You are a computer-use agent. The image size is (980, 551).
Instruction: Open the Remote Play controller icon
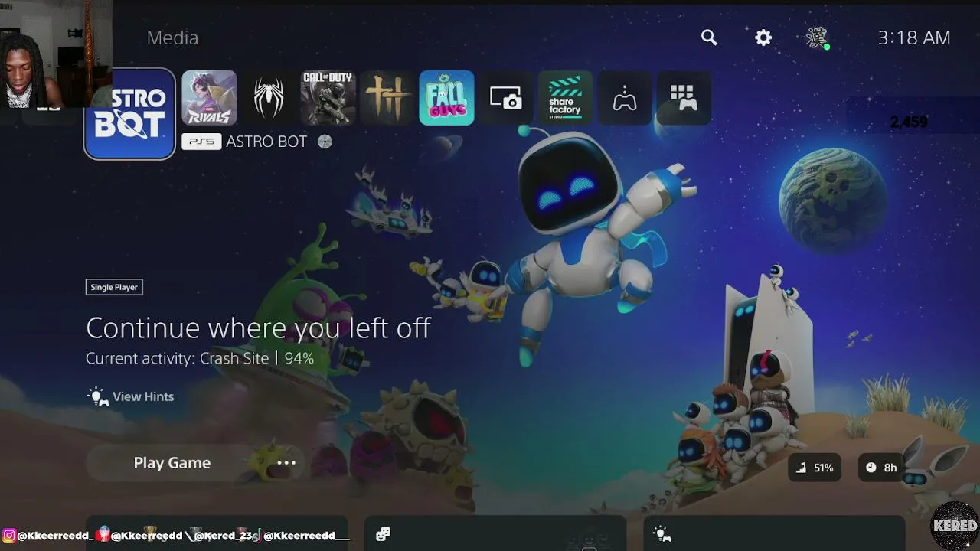click(x=625, y=98)
